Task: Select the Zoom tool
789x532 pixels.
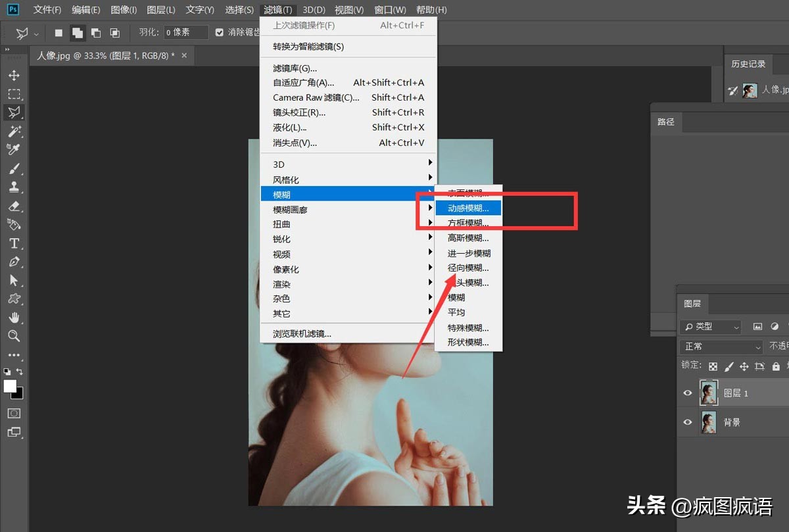Action: click(14, 336)
